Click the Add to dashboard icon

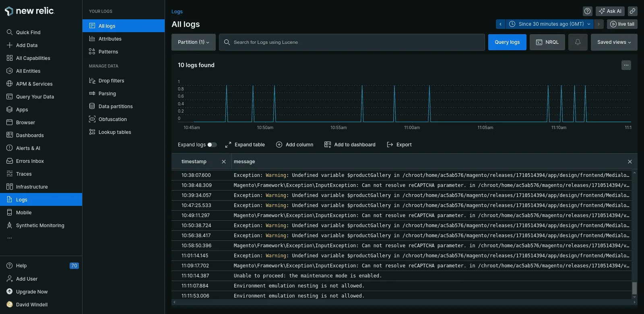point(328,145)
